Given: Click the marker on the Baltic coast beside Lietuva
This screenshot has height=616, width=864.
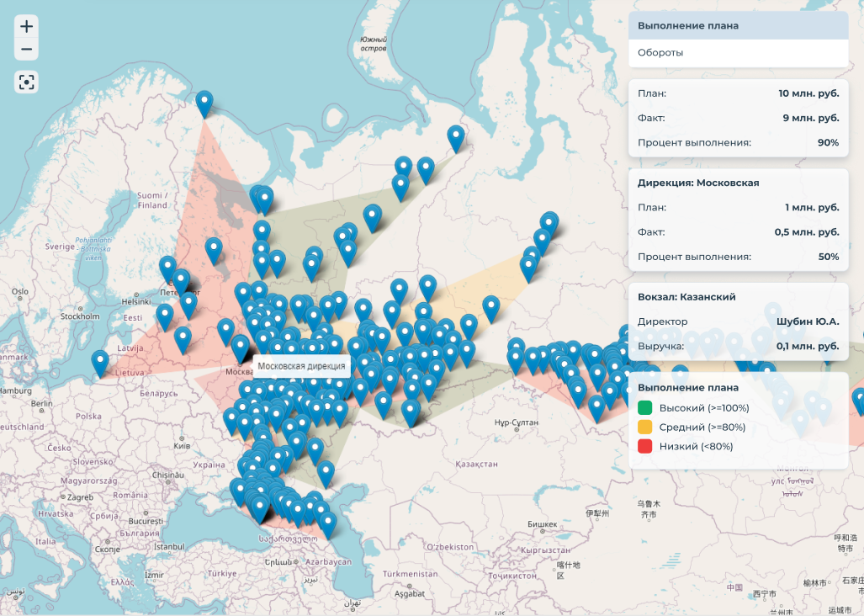Looking at the screenshot, I should click(x=100, y=364).
